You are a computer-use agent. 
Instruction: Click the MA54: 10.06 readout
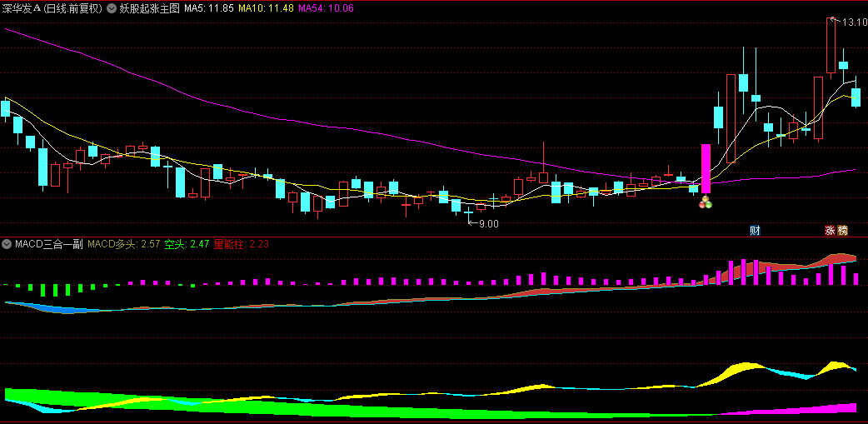[x=326, y=8]
